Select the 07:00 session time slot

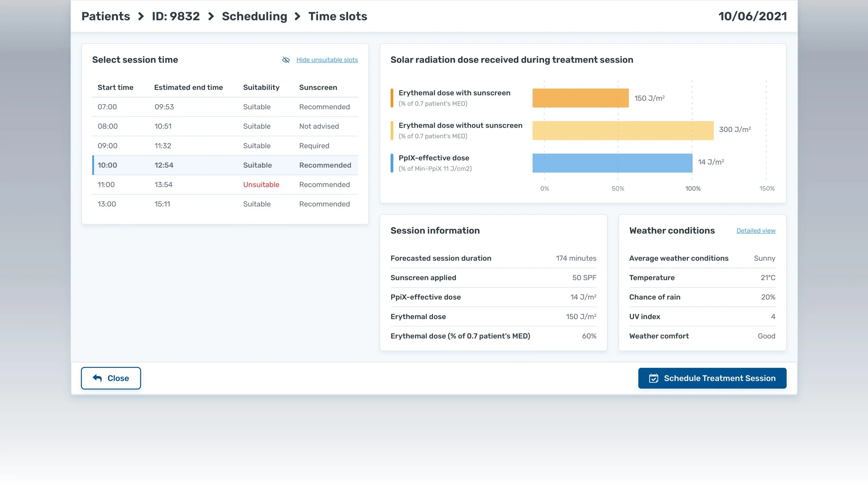225,107
